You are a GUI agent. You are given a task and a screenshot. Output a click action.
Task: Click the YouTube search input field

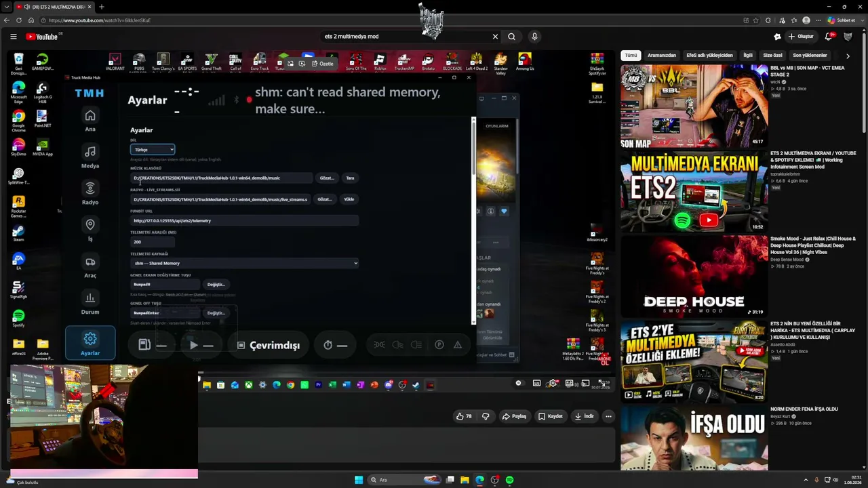406,37
